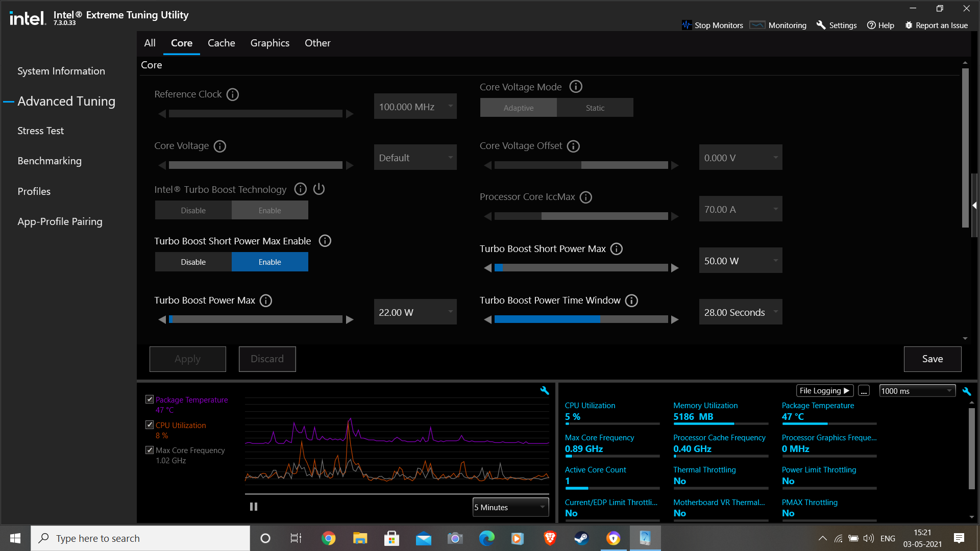Click the Stop Monitors icon
This screenshot has width=980, height=551.
(687, 25)
